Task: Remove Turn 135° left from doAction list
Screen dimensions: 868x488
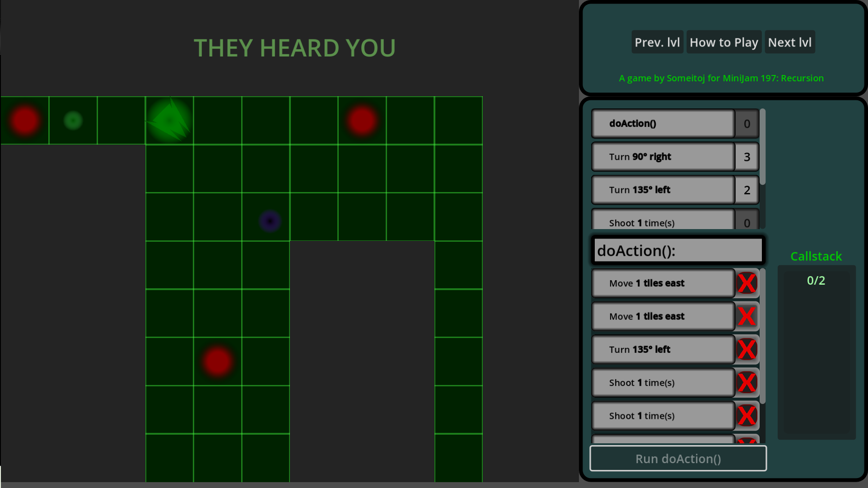Action: click(x=747, y=349)
